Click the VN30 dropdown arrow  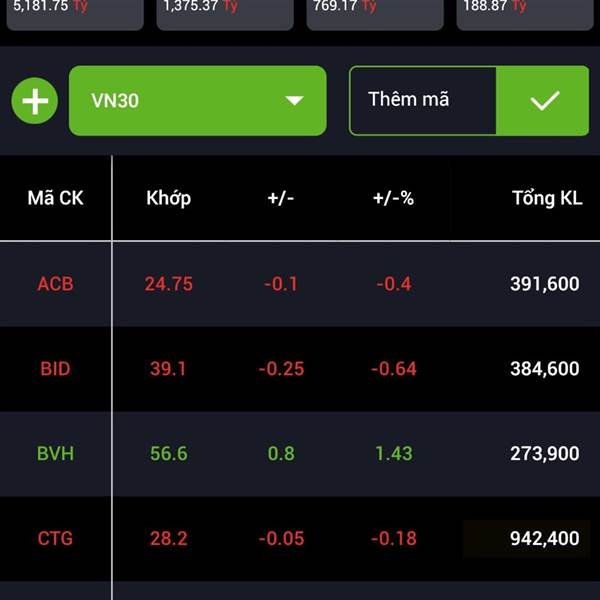pyautogui.click(x=294, y=101)
